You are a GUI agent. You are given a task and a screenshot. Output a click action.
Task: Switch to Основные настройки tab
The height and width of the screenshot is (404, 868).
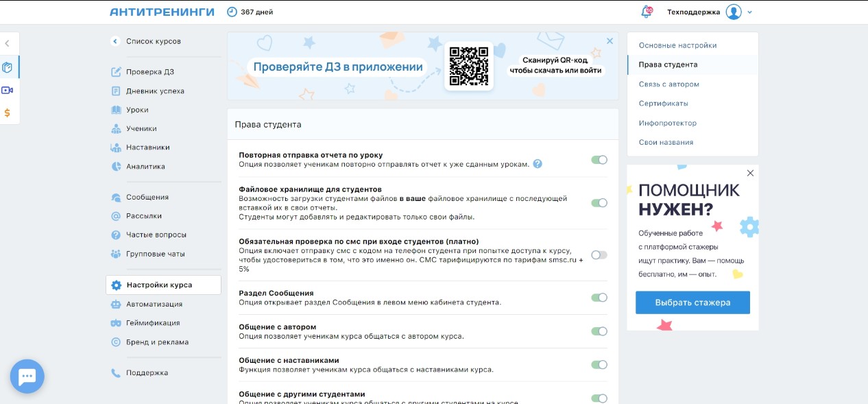677,45
